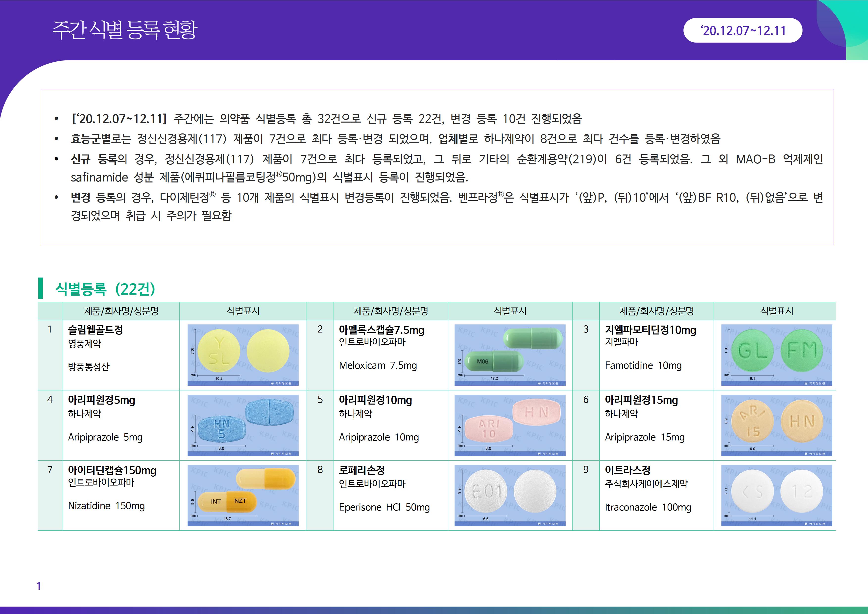Click the page number 1 at bottom
Image resolution: width=868 pixels, height=614 pixels.
click(39, 586)
